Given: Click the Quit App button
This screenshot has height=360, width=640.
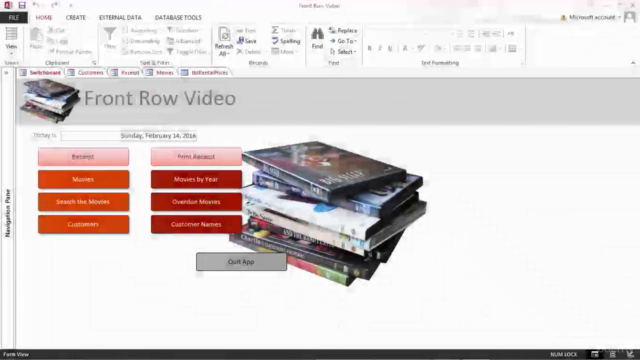Looking at the screenshot, I should 241,262.
